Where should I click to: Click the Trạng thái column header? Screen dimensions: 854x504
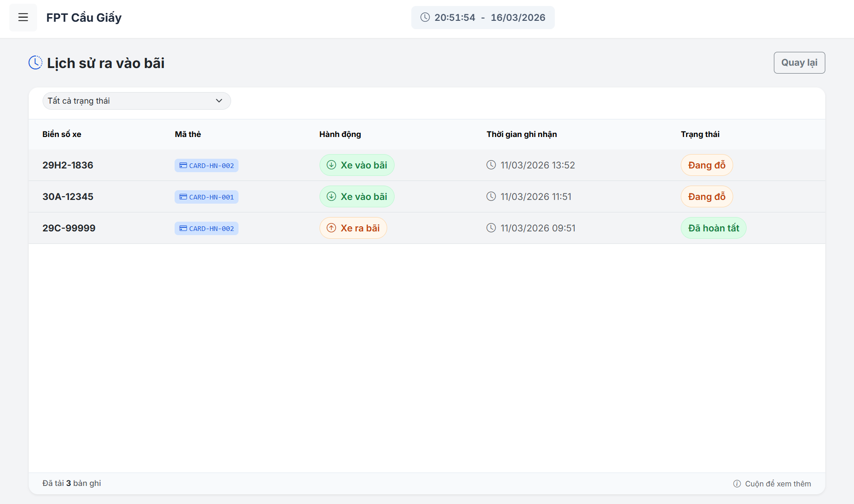(x=700, y=134)
